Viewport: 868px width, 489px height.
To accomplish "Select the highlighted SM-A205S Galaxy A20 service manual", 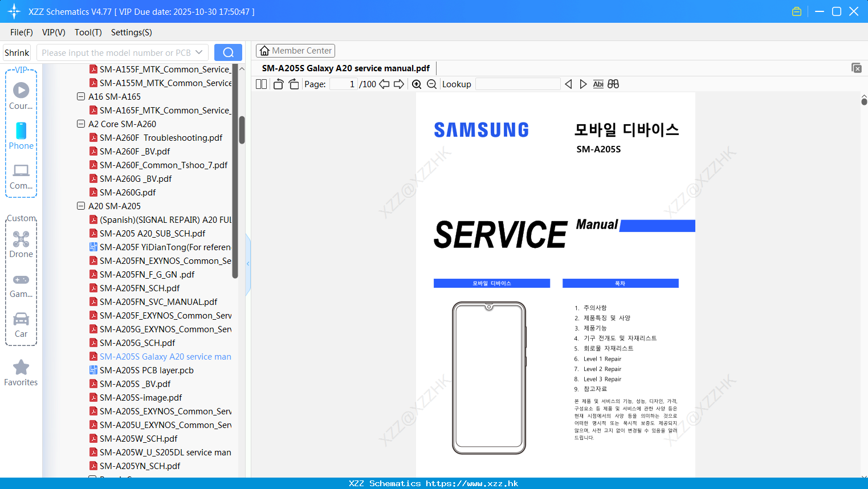I will (x=165, y=357).
